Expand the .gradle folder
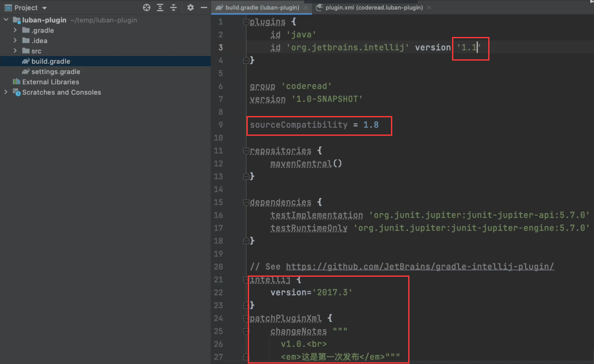This screenshot has height=364, width=594. point(15,30)
